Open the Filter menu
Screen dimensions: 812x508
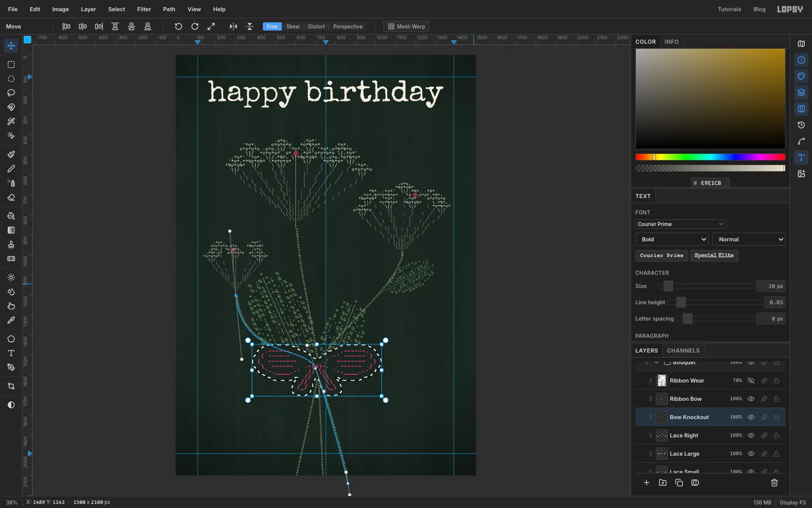(144, 9)
